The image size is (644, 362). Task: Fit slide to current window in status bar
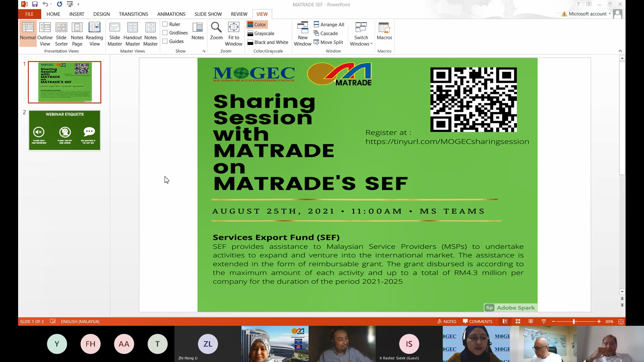coord(621,321)
